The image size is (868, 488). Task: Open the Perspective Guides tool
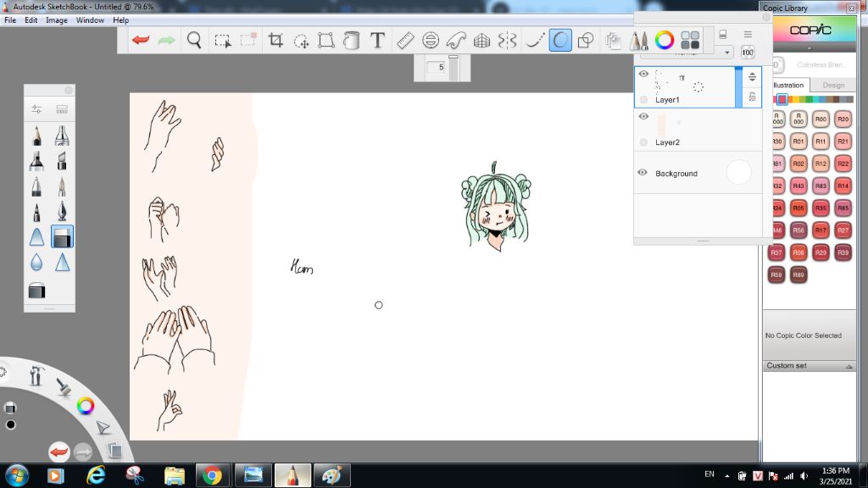481,40
